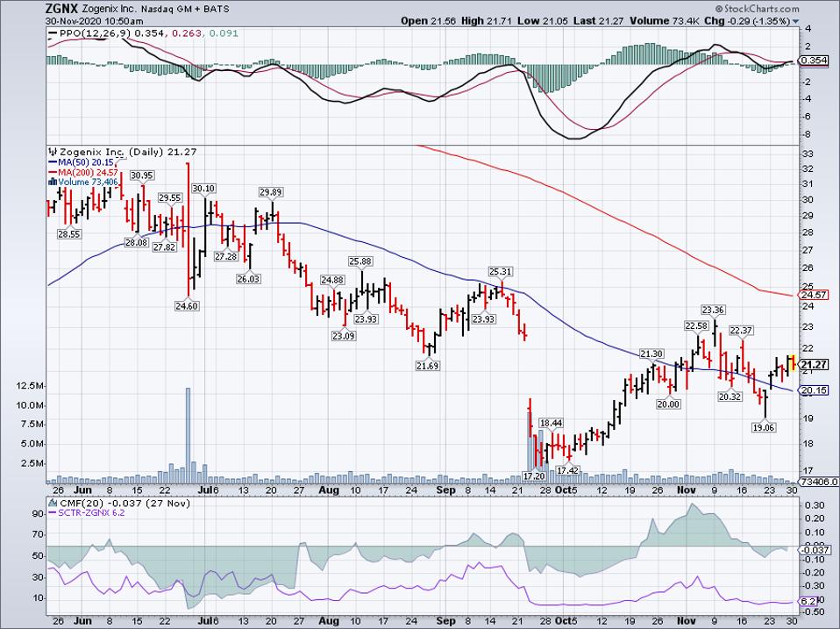This screenshot has height=629, width=840.
Task: Select the High 21.71 value
Action: 488,21
